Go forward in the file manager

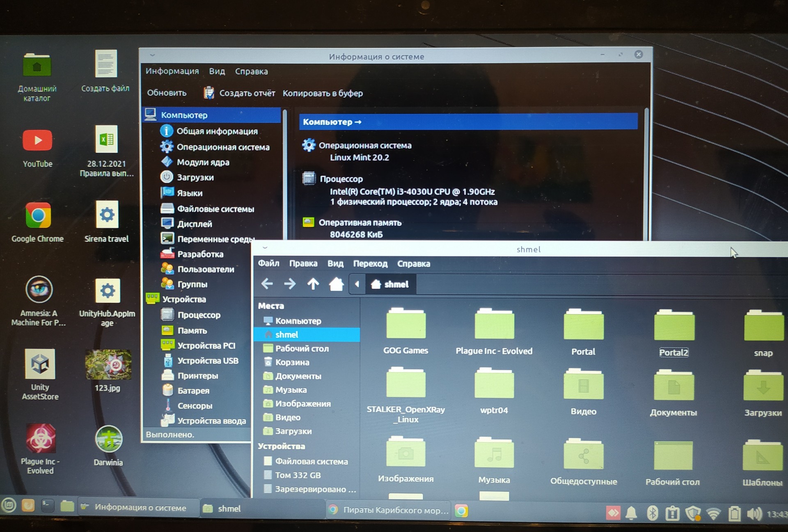click(x=290, y=284)
